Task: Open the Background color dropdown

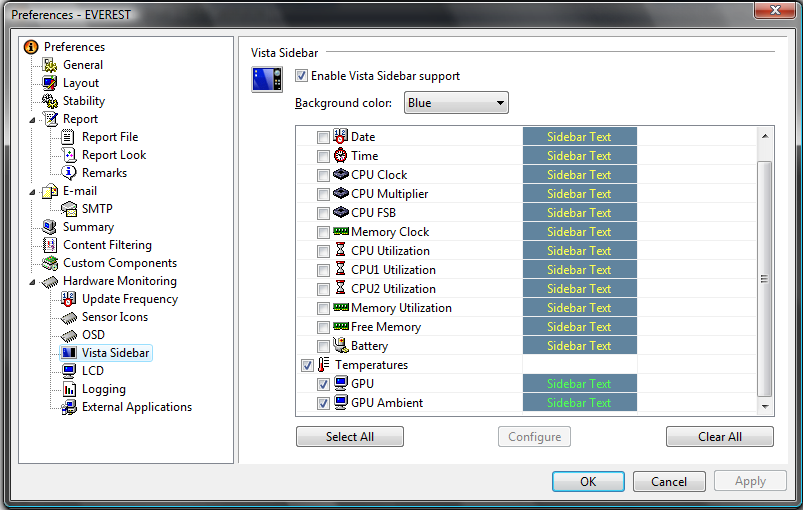Action: (456, 103)
